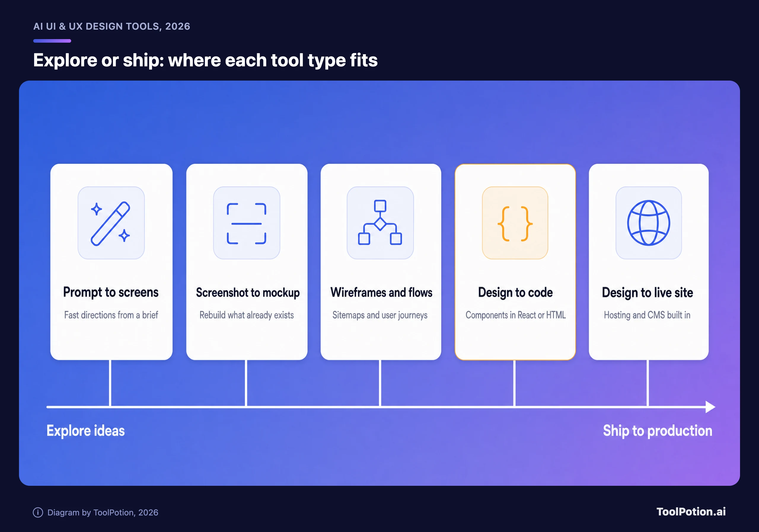Click 'Hosting and CMS built in' text
The image size is (759, 532).
pos(647,315)
